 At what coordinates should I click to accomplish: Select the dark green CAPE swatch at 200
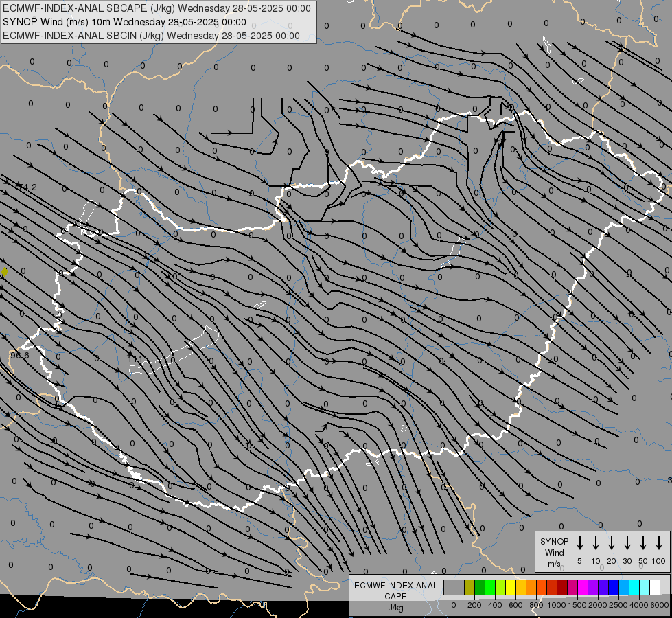[x=480, y=587]
